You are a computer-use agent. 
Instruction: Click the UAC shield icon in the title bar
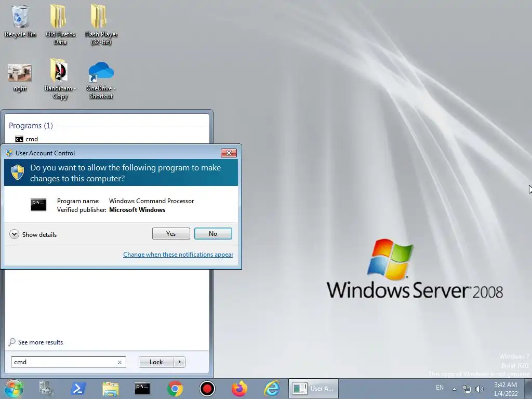coord(9,153)
